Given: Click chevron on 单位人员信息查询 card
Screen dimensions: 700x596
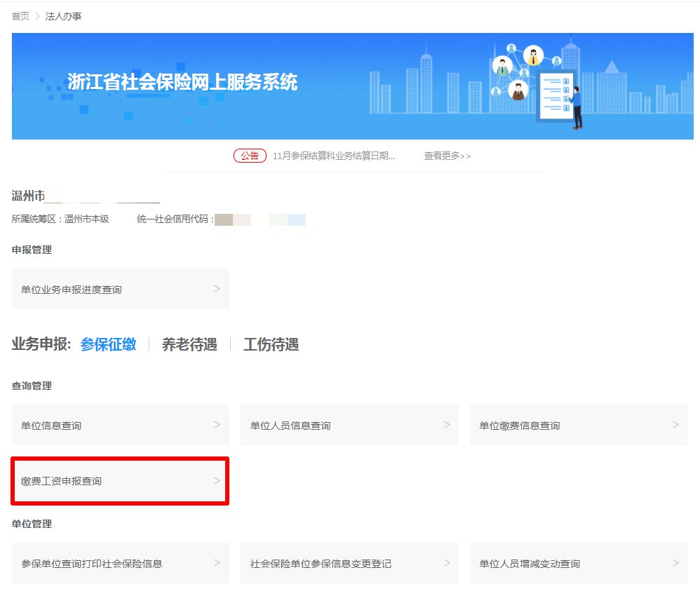Looking at the screenshot, I should 447,425.
